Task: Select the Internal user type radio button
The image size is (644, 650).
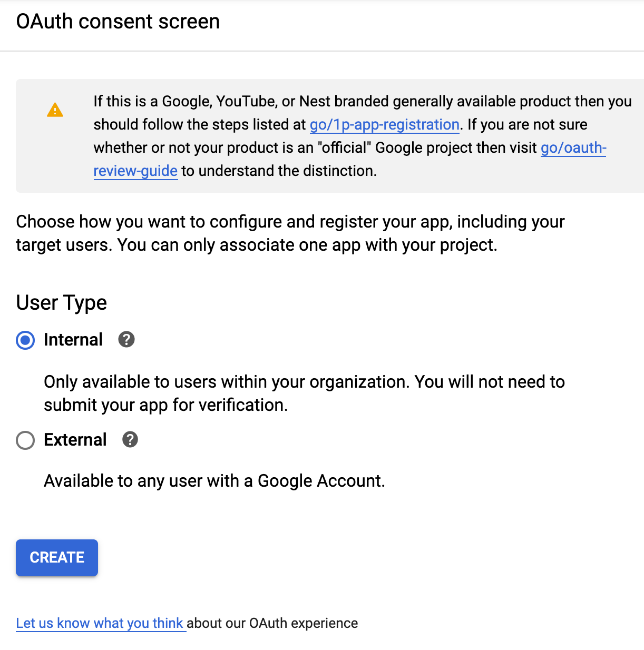Action: [25, 340]
